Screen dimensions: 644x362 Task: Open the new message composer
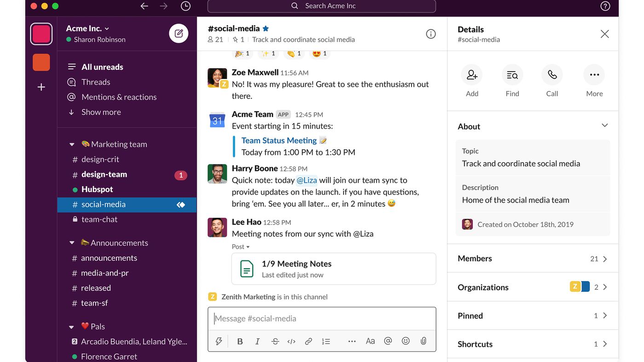(x=178, y=33)
